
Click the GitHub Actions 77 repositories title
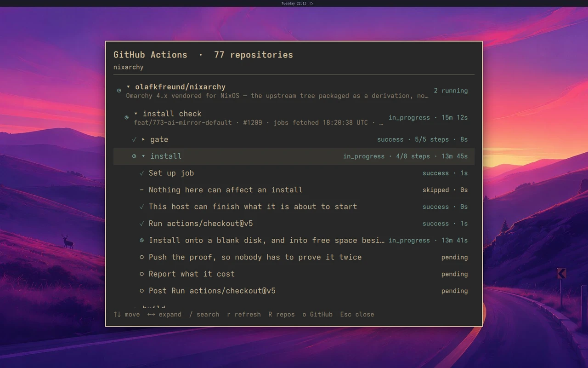coord(203,55)
